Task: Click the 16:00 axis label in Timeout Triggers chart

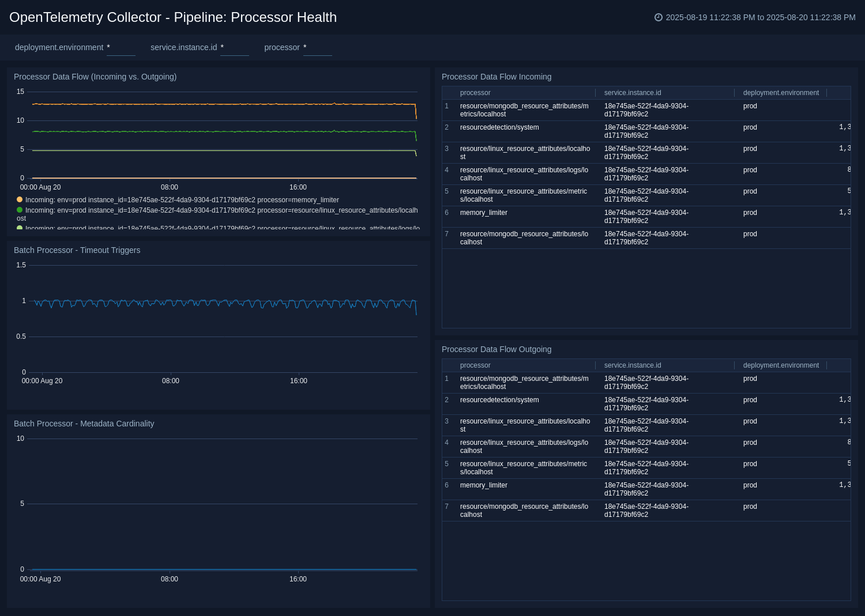Action: 299,381
